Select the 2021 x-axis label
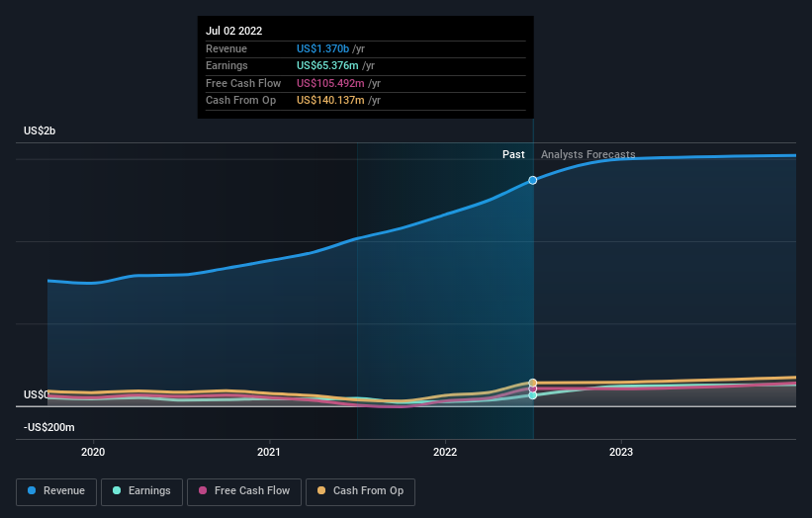812x518 pixels. [269, 452]
